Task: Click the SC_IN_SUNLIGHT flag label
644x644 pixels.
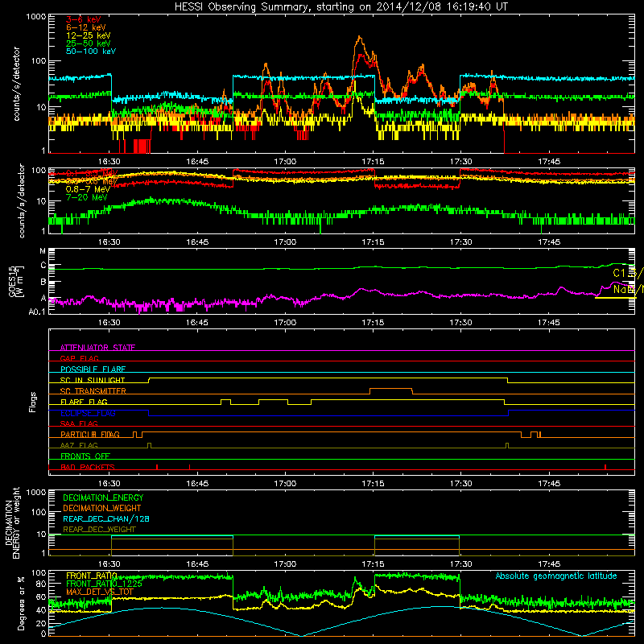Action: click(93, 380)
